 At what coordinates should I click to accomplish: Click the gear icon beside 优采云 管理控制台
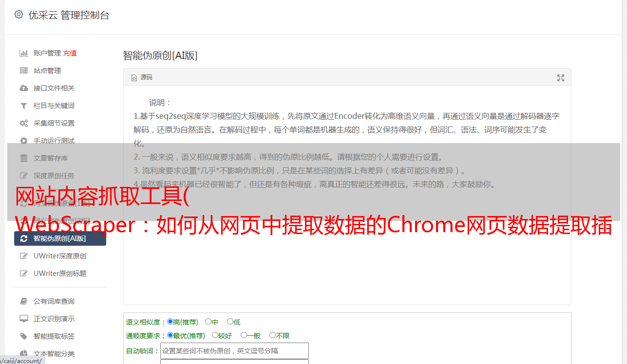[19, 15]
